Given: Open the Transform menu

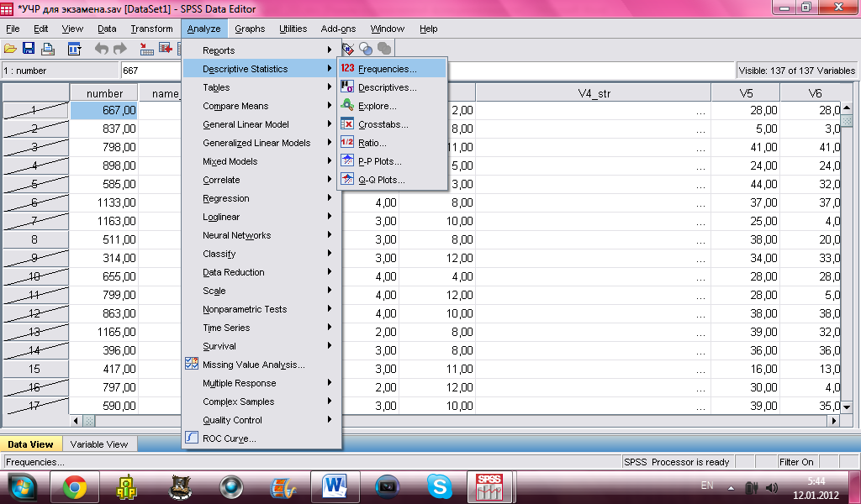Looking at the screenshot, I should click(x=151, y=29).
